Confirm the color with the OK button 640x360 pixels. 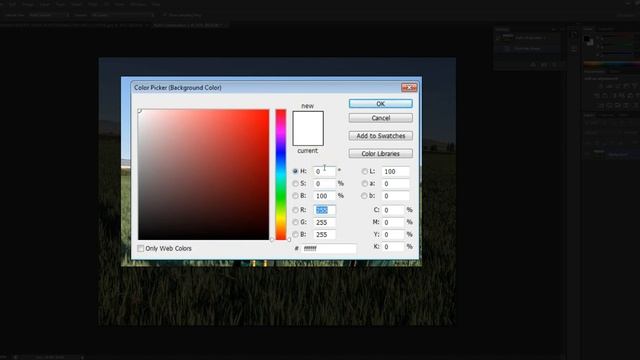pos(380,104)
